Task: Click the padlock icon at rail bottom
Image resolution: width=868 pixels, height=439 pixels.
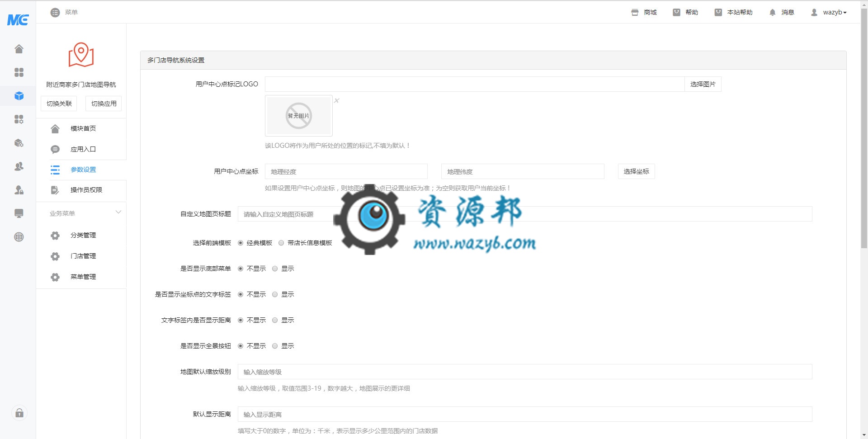Action: (x=19, y=413)
